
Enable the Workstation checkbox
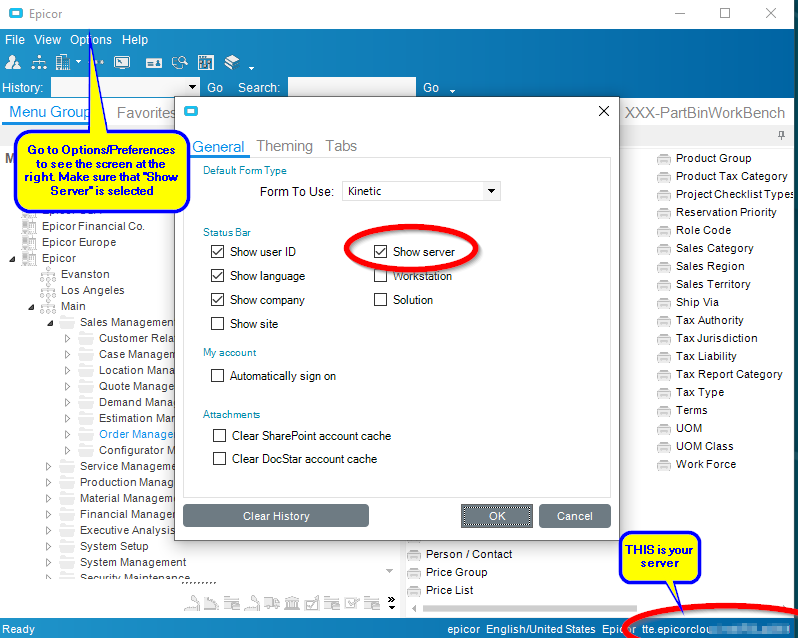380,276
